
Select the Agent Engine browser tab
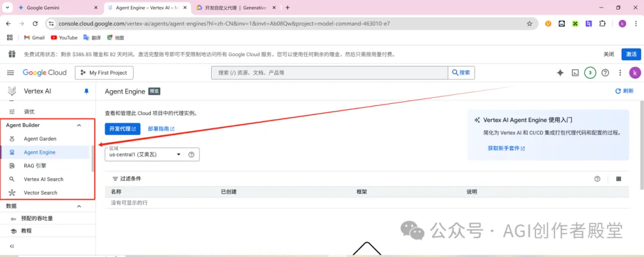(146, 7)
